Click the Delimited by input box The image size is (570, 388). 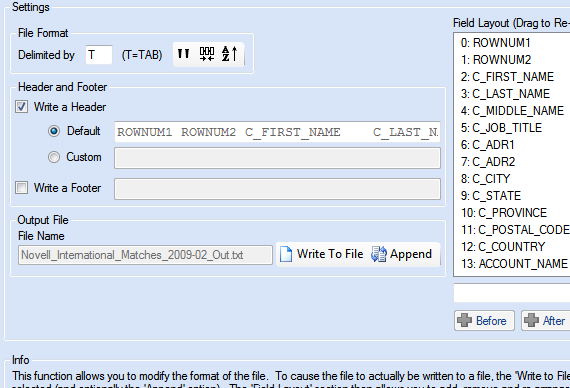[x=99, y=55]
